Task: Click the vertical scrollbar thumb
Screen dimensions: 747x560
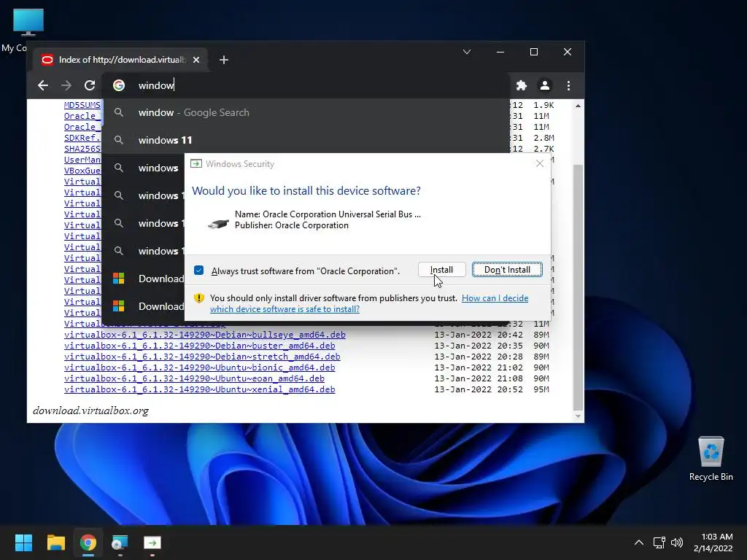Action: 578,286
